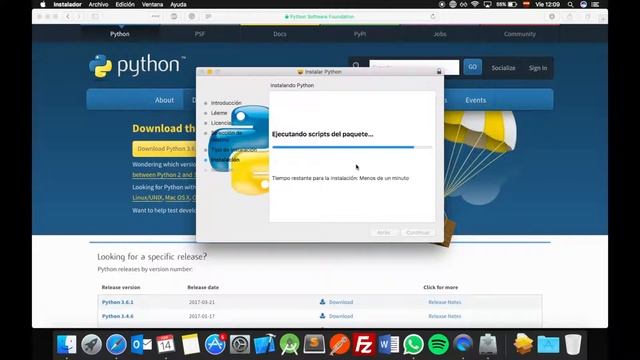Select the Léame step in installer
The image size is (640, 360).
219,113
